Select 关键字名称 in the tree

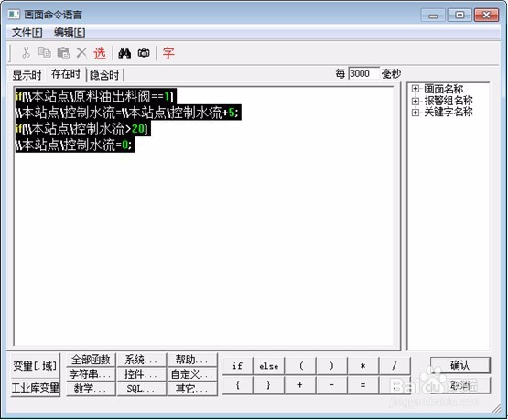tap(449, 112)
